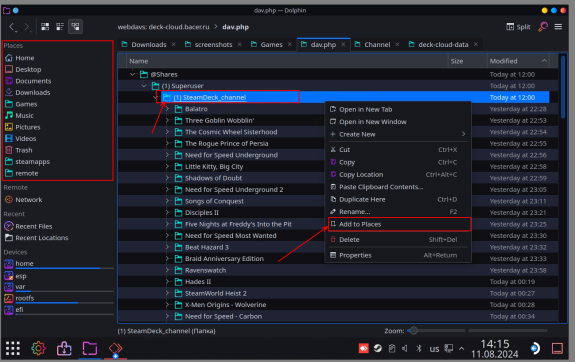Switch to the Channel tab
This screenshot has width=575, height=362.
click(377, 45)
